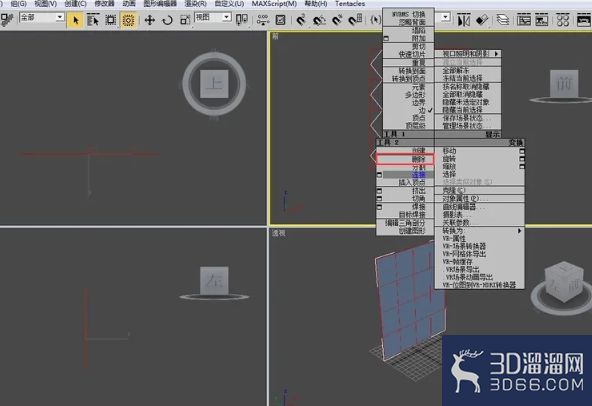
Task: Activate Select and Scale tool
Action: [x=185, y=20]
